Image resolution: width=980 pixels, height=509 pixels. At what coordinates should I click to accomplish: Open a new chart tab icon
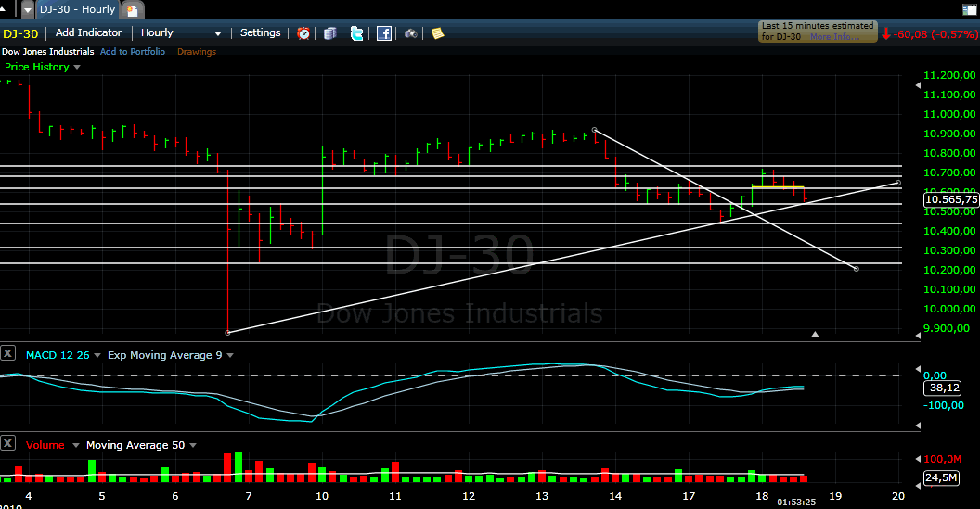(132, 10)
